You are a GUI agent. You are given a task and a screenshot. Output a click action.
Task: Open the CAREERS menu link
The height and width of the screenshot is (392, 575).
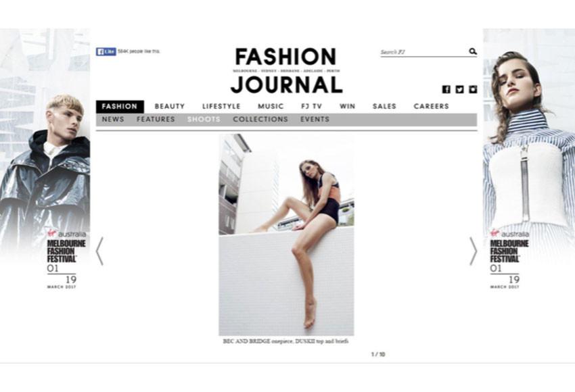point(432,106)
